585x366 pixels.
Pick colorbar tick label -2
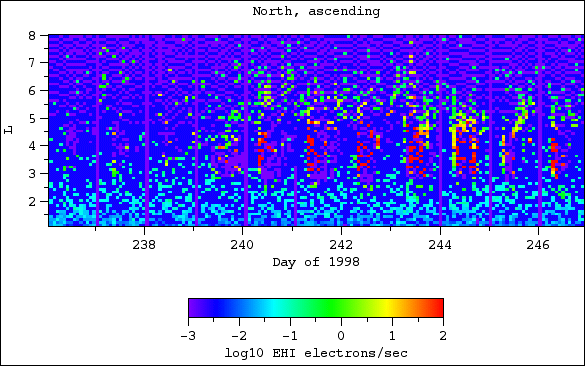239,336
